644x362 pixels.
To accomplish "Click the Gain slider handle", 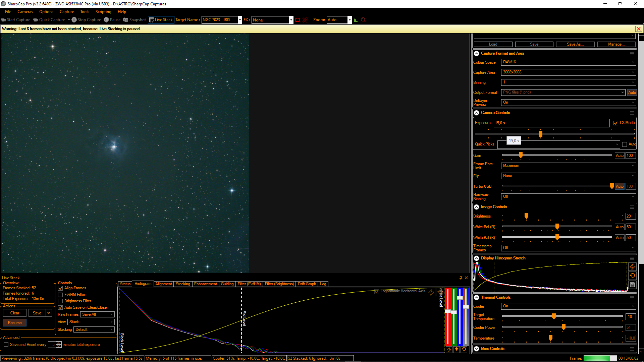I will (x=521, y=155).
